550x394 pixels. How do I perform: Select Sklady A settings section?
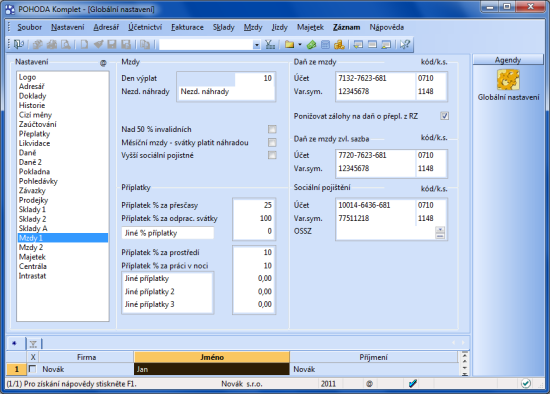coord(63,228)
